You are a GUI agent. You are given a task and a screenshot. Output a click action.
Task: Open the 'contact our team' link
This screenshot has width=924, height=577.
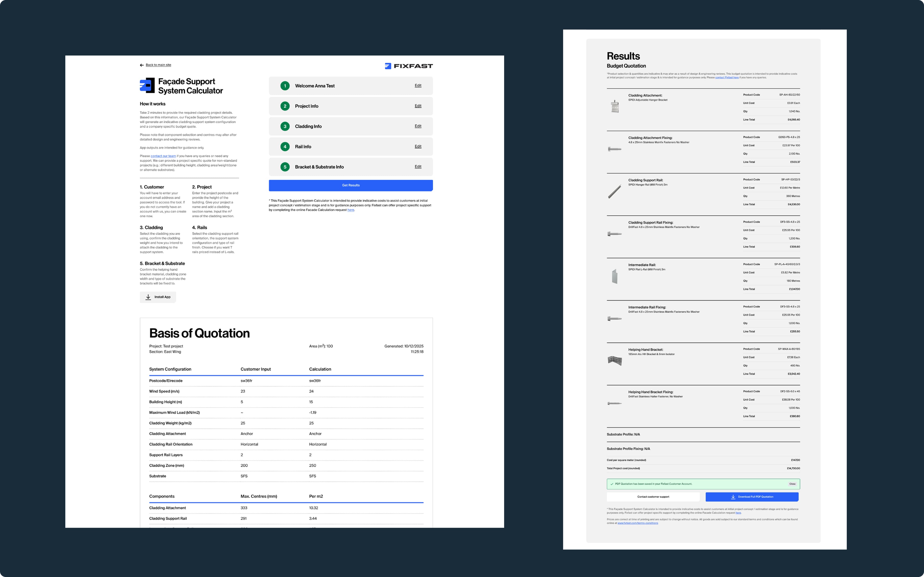[x=163, y=156]
